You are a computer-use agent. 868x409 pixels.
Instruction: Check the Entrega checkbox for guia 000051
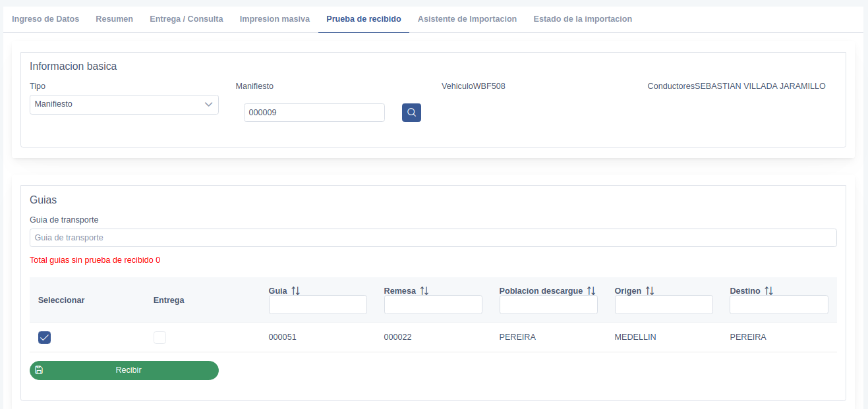pos(159,337)
